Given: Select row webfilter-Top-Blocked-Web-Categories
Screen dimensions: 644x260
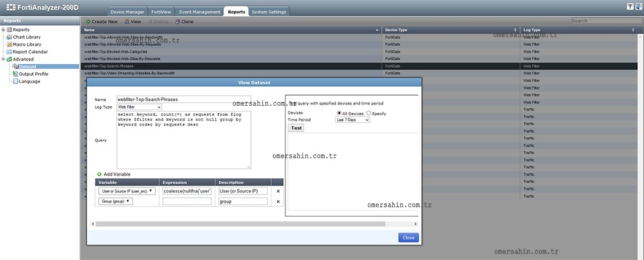Looking at the screenshot, I should point(359,52).
